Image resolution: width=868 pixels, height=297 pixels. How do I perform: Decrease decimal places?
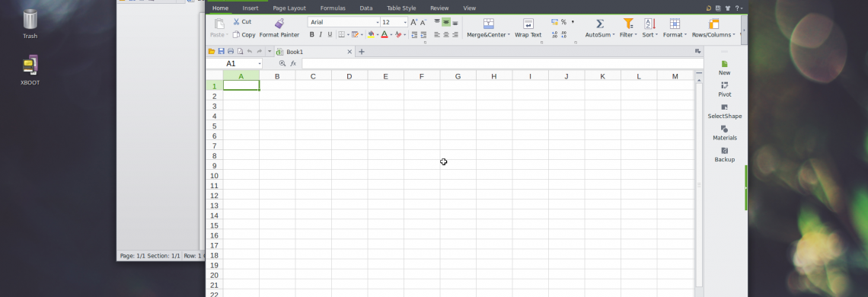click(x=563, y=34)
